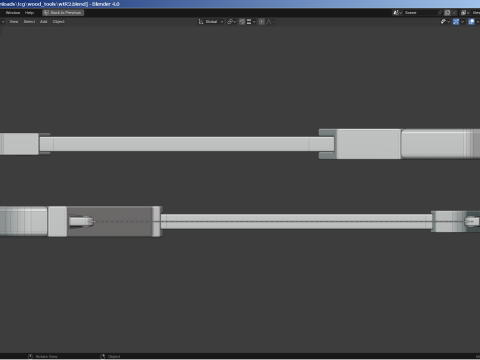The image size is (480, 360).
Task: Click the delete scene X icon
Action: [x=454, y=13]
